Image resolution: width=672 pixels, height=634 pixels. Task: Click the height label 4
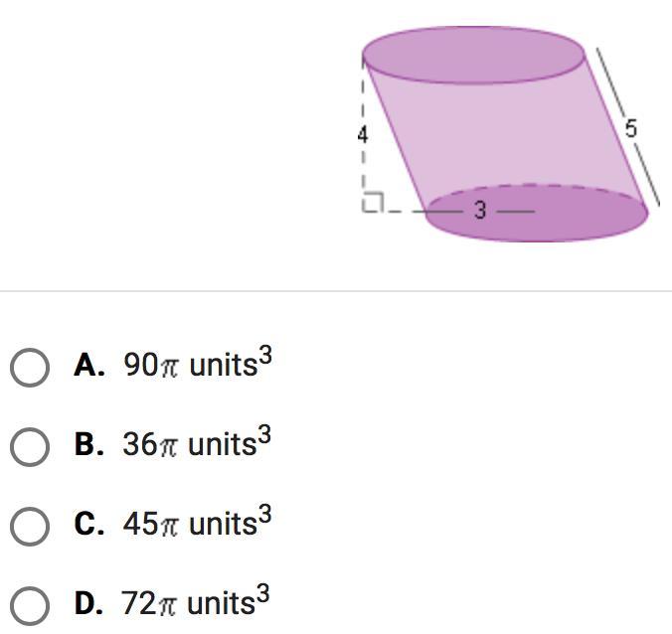[x=363, y=135]
